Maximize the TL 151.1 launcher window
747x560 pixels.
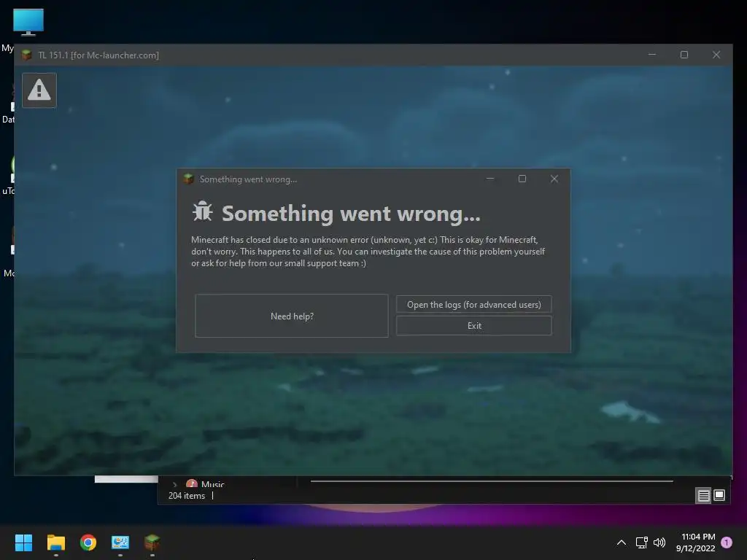684,55
